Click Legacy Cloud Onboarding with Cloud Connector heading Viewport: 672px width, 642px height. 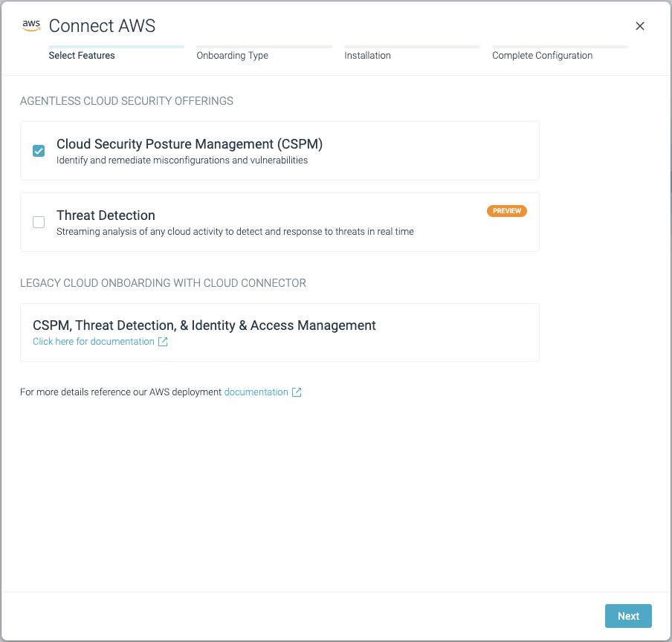coord(163,282)
